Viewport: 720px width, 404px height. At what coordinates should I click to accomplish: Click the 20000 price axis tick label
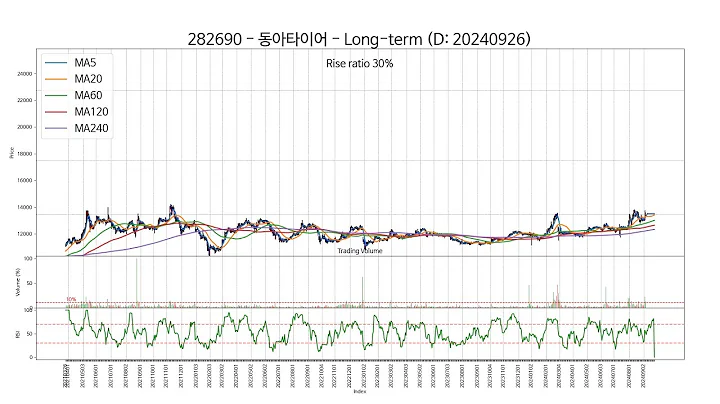(25, 127)
